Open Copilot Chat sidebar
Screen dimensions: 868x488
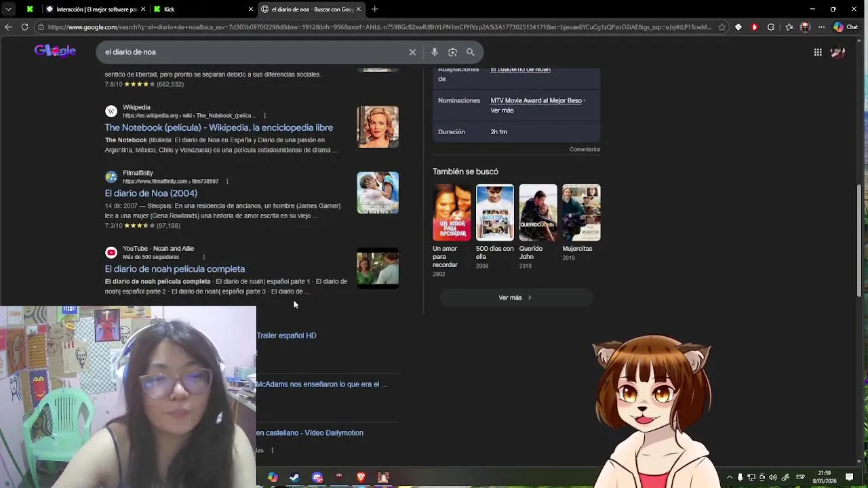pyautogui.click(x=846, y=27)
